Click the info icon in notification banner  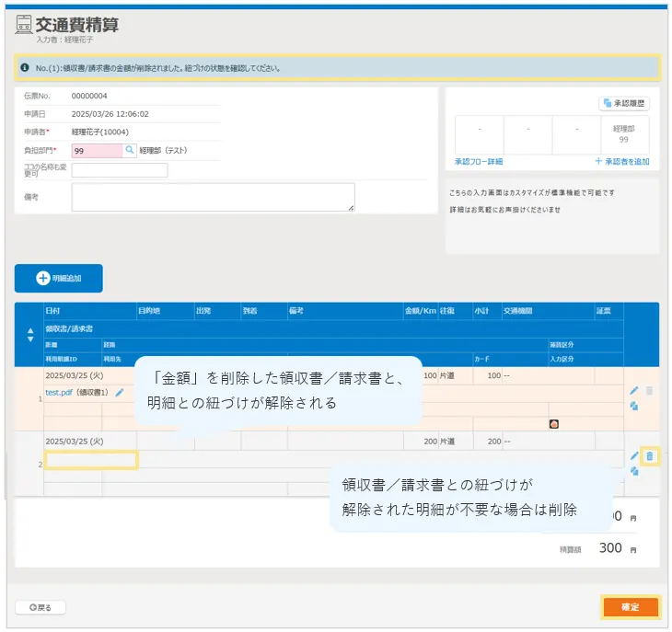click(x=25, y=67)
